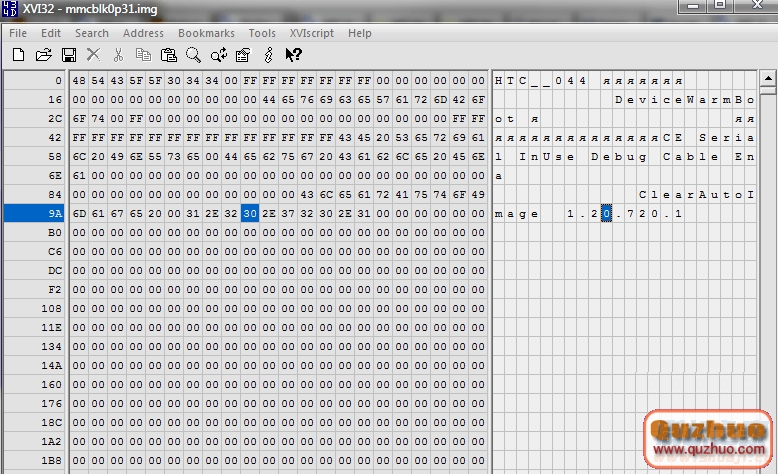Click the New file toolbar icon

[18, 55]
